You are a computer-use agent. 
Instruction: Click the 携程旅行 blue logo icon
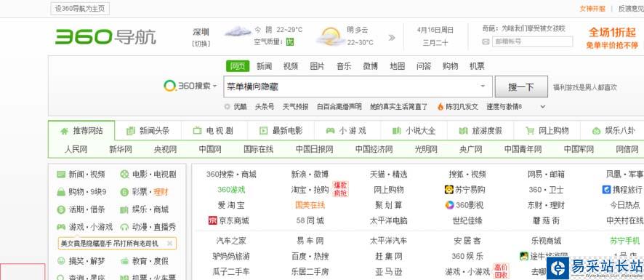click(606, 190)
